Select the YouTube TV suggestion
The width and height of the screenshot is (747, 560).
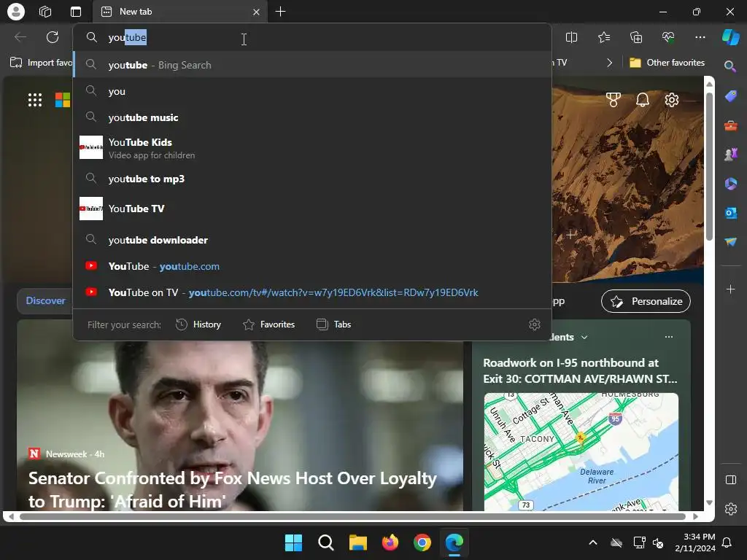(312, 209)
